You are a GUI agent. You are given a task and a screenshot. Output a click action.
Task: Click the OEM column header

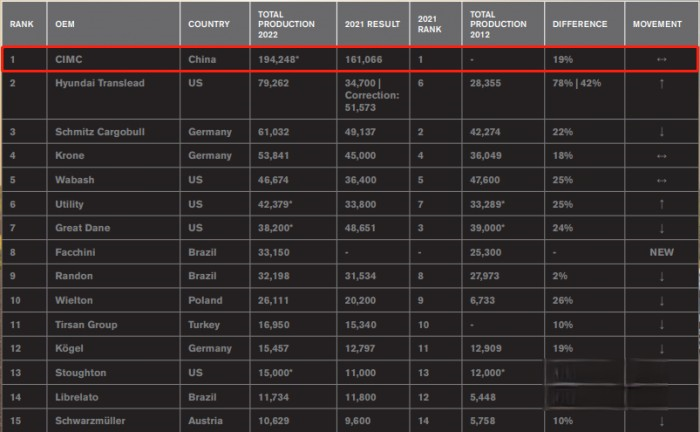(x=66, y=23)
